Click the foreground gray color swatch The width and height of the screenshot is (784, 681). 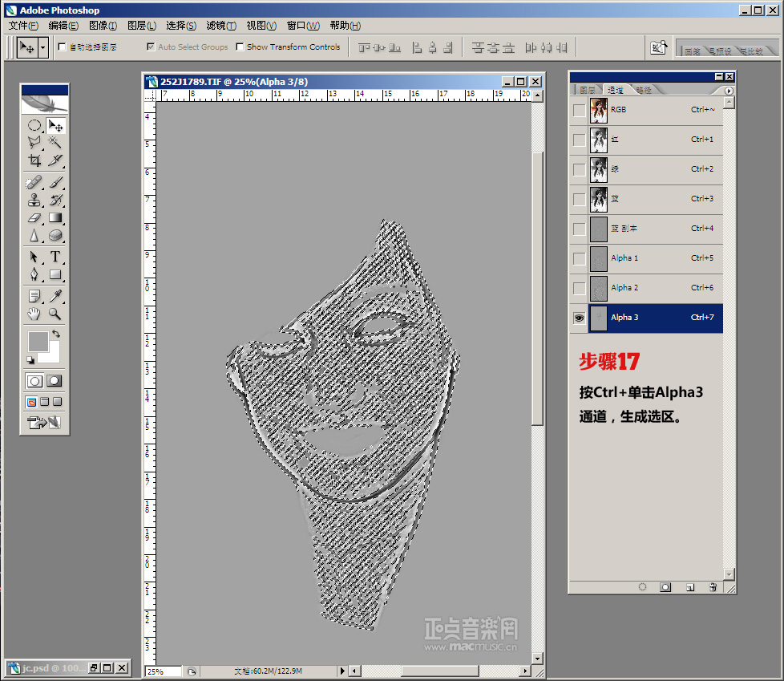tap(38, 341)
